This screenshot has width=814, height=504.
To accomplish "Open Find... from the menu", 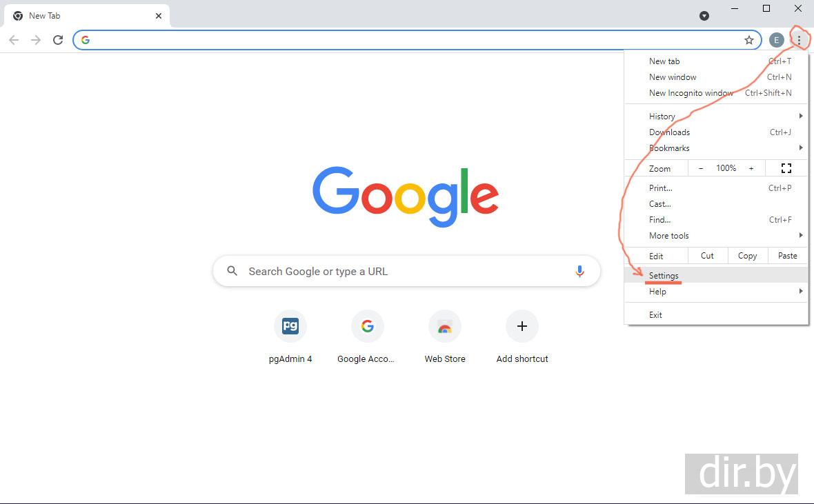I will [x=717, y=219].
